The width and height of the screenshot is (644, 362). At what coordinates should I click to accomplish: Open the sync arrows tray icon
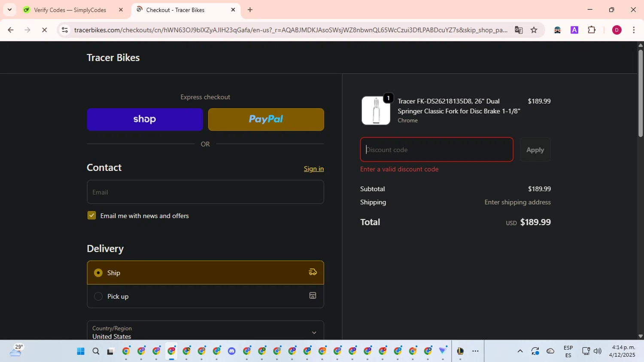pos(535,351)
